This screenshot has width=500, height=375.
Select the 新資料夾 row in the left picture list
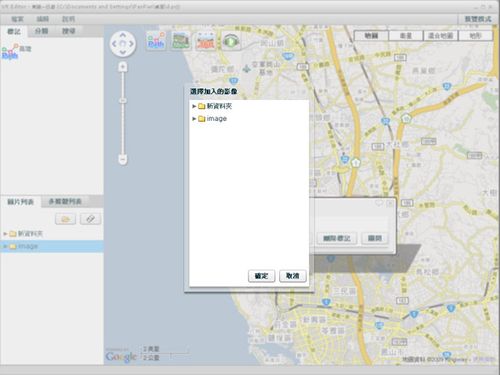tap(52, 234)
